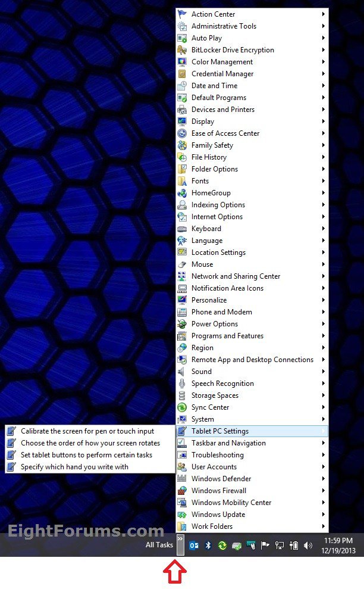Click the All Tasks toolbar label
The width and height of the screenshot is (364, 589).
[x=159, y=545]
